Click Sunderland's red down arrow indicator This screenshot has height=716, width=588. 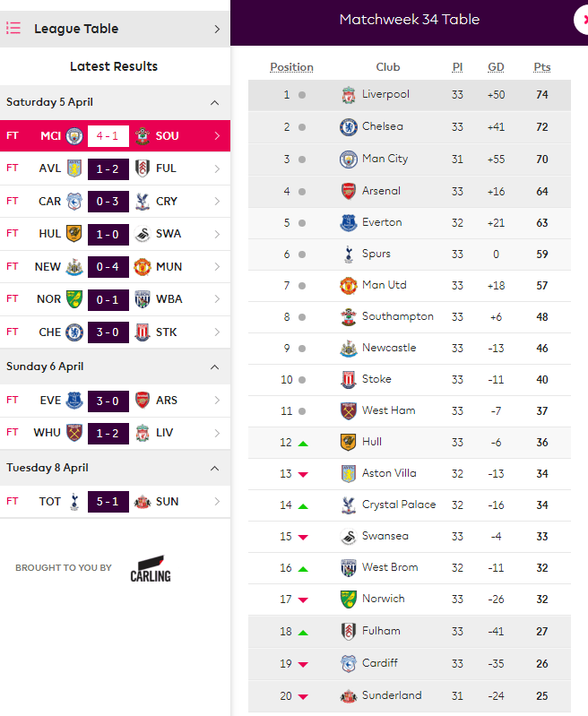coord(303,697)
